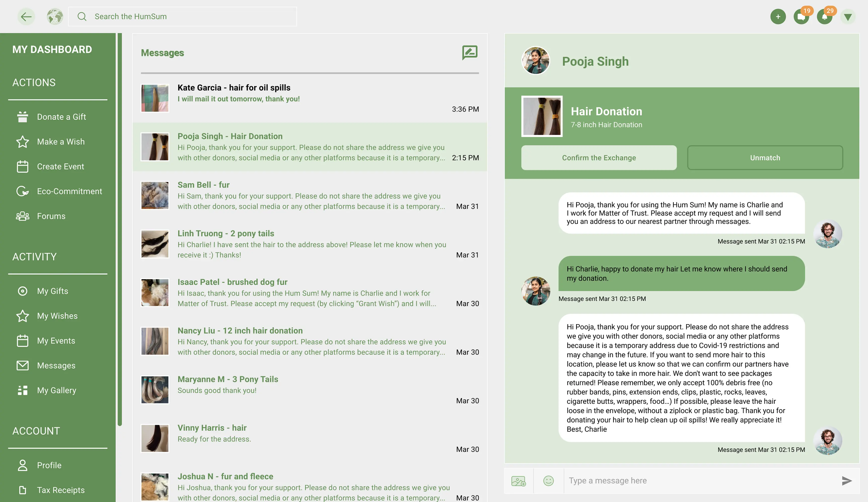This screenshot has height=502, width=868.
Task: Open Messages in the sidebar
Action: point(56,366)
